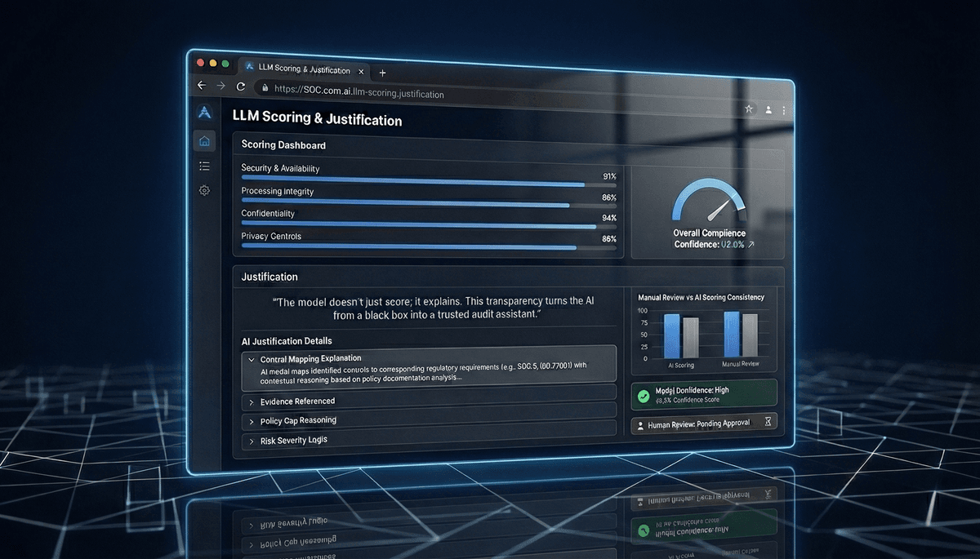Open the list view sidebar icon
Screen dimensions: 980x559
click(204, 166)
